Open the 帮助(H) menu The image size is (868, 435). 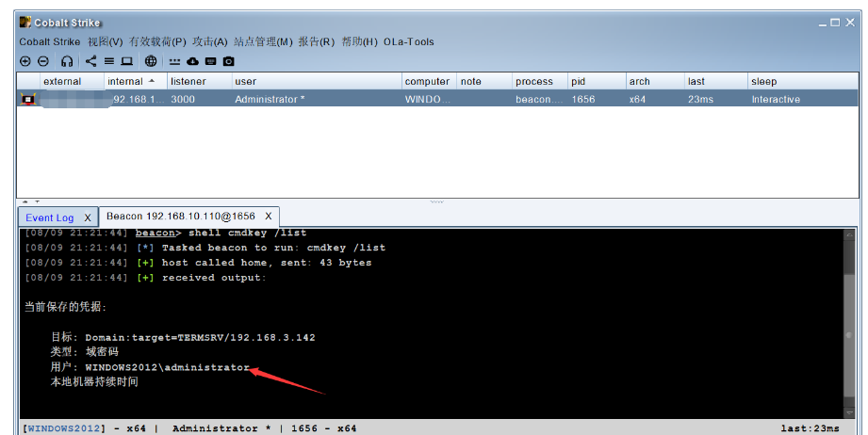(359, 42)
